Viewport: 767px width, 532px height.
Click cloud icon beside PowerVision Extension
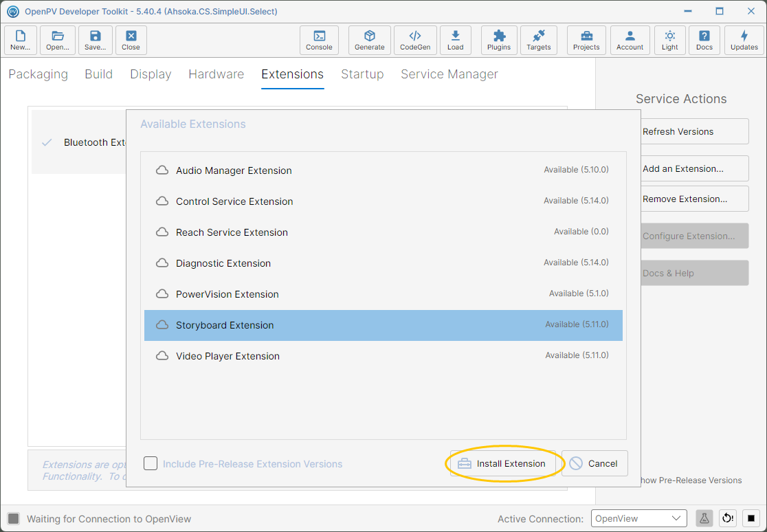point(162,294)
